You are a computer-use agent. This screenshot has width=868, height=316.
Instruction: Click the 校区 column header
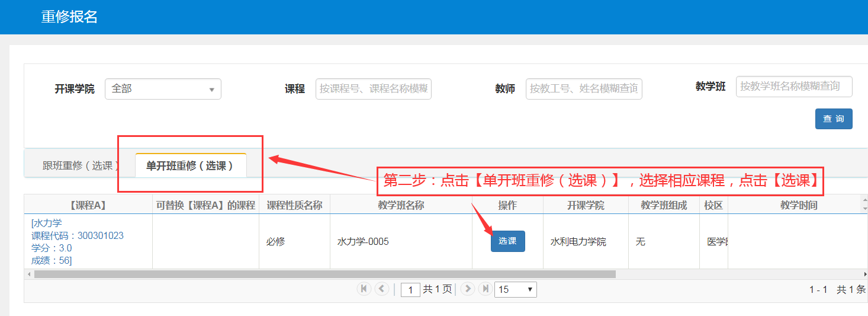click(713, 206)
